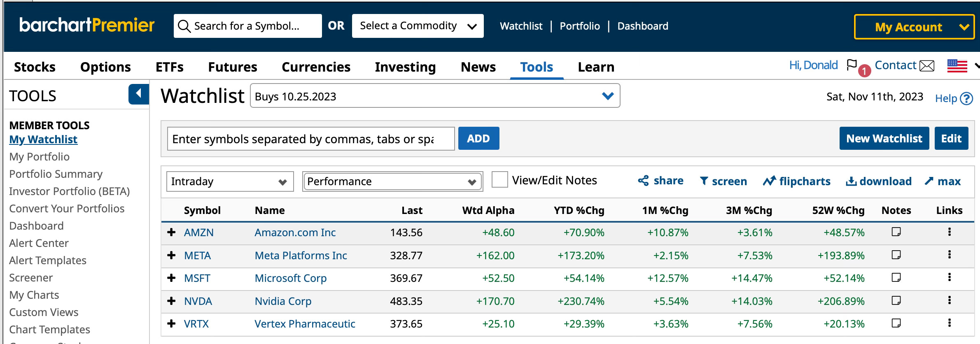This screenshot has height=344, width=980.
Task: Maximize the table with max
Action: 943,181
